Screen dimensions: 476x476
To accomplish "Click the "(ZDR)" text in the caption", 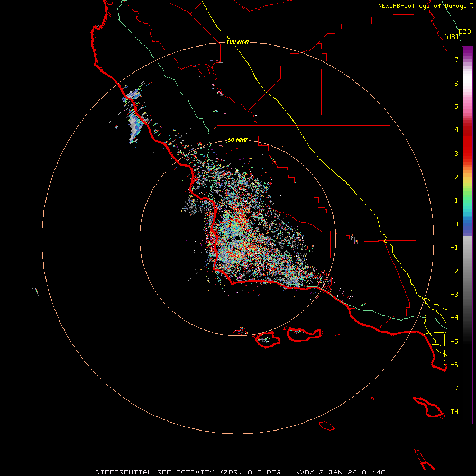I will point(231,472).
